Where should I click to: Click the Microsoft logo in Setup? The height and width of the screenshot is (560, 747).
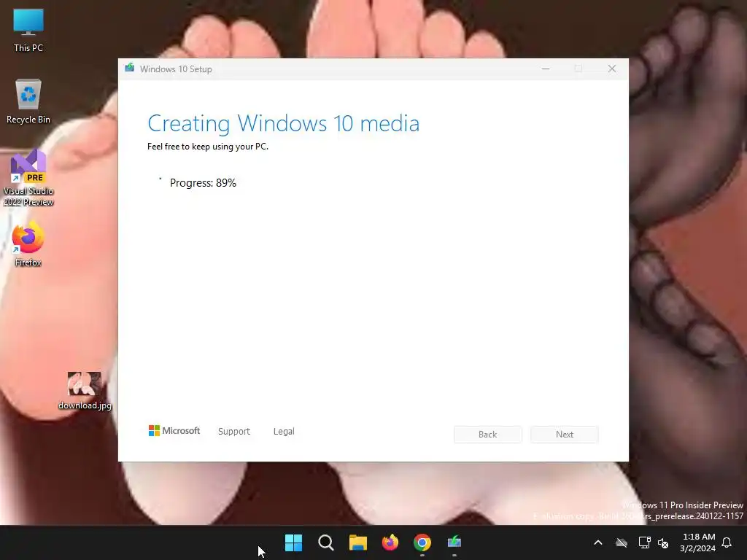click(174, 431)
